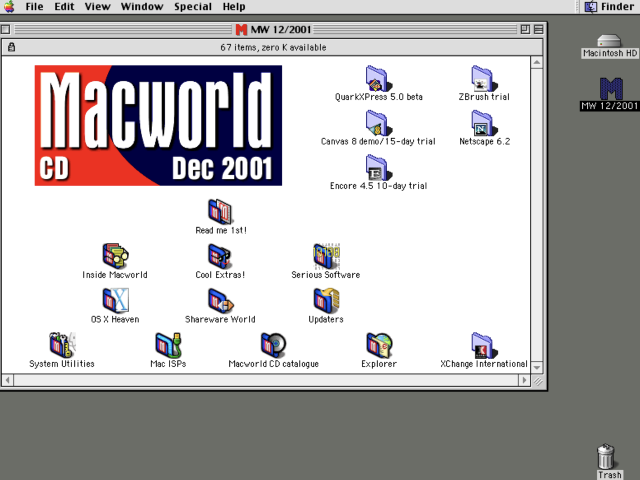The width and height of the screenshot is (640, 480).
Task: Open the Window menu
Action: pos(142,7)
